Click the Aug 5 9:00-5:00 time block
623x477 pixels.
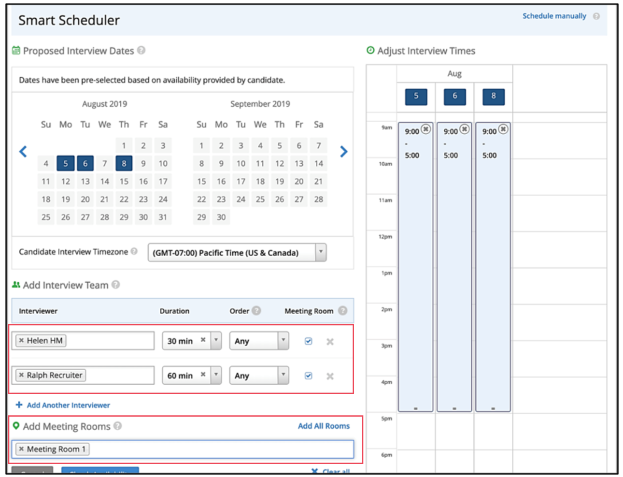[x=416, y=267]
